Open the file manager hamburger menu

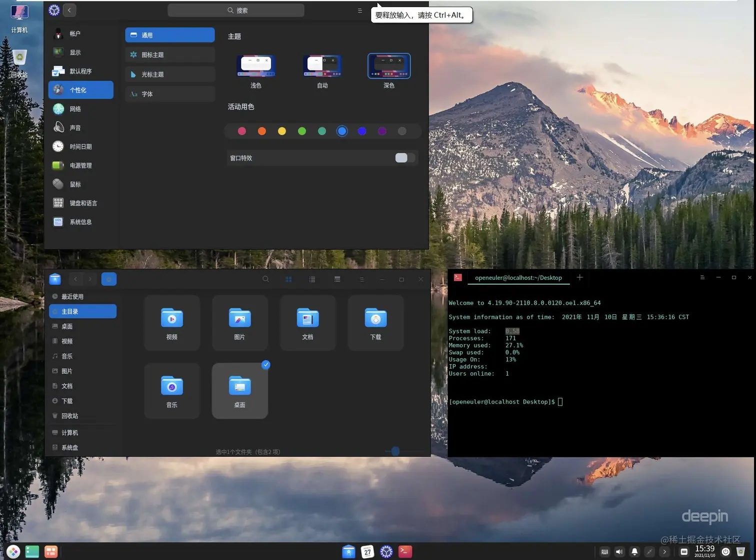[361, 279]
